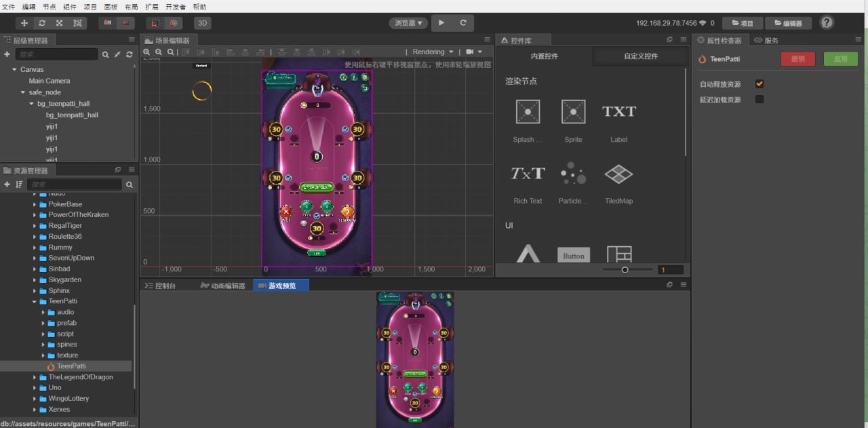Click the refresh preview icon
The height and width of the screenshot is (428, 868).
tap(463, 23)
